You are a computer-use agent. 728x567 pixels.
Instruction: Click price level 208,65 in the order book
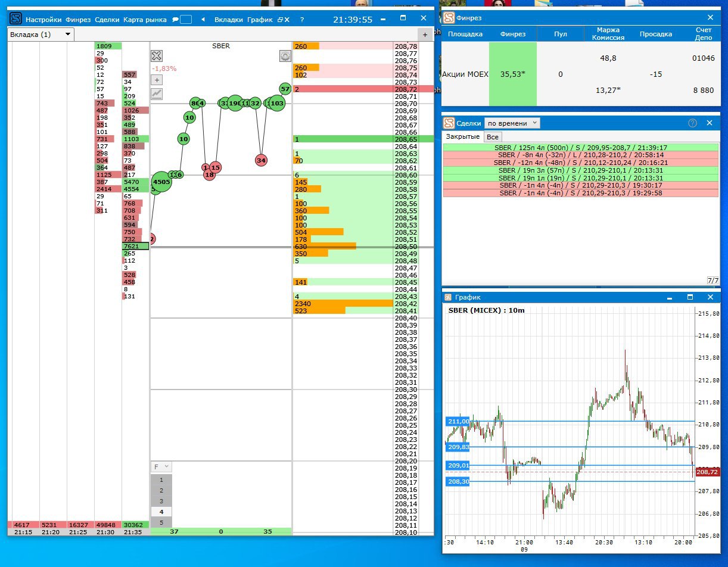405,139
